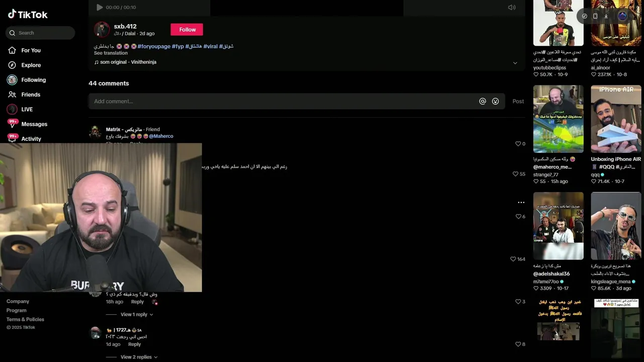Screen dimensions: 644x362
Task: Open the strange7_77 gaming video thumbnail
Action: [558, 119]
